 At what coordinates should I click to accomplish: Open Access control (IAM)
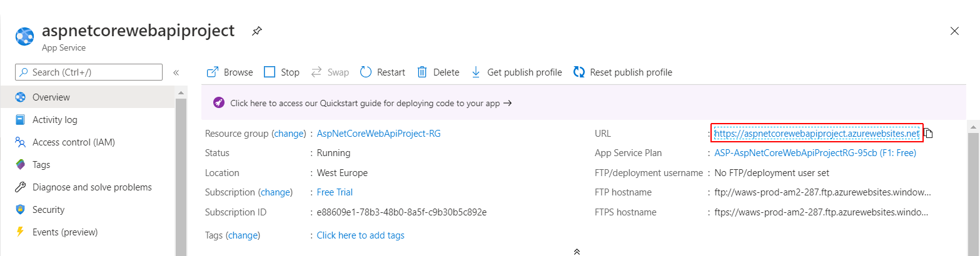point(88,142)
